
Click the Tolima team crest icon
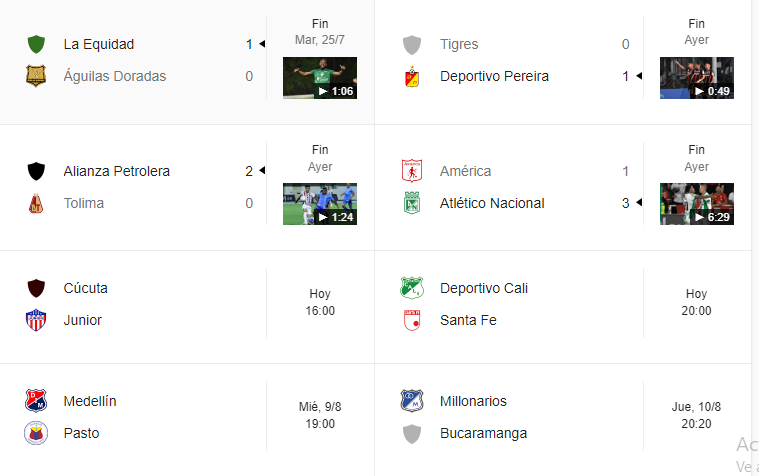[36, 203]
